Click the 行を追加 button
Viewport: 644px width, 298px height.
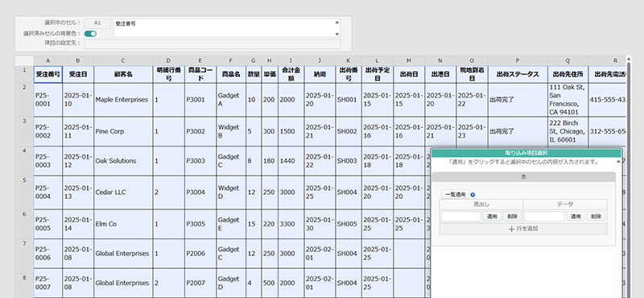pyautogui.click(x=523, y=229)
